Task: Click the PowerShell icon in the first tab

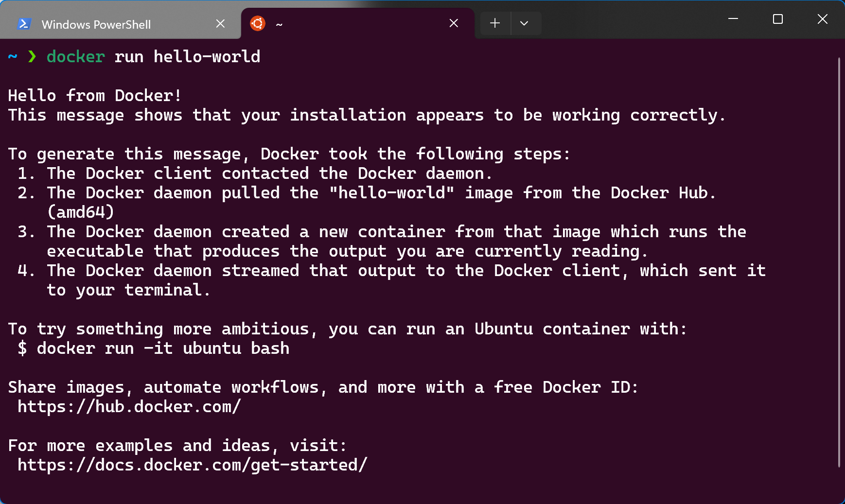Action: tap(24, 24)
